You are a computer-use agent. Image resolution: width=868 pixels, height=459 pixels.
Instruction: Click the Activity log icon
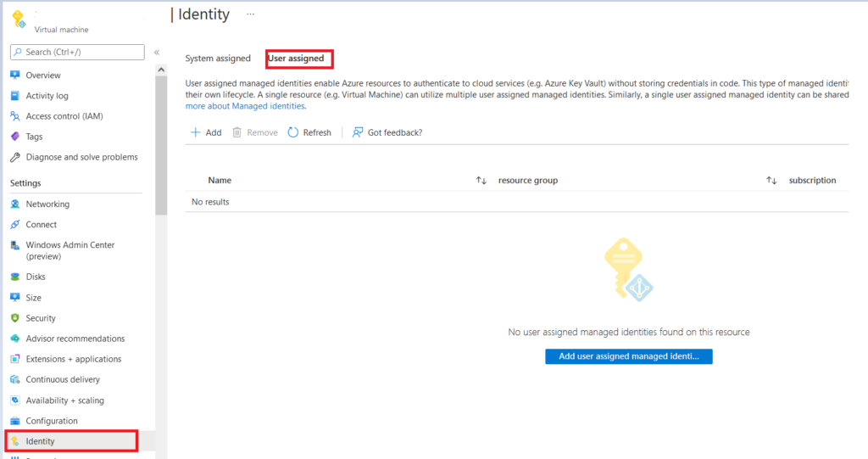(x=15, y=95)
